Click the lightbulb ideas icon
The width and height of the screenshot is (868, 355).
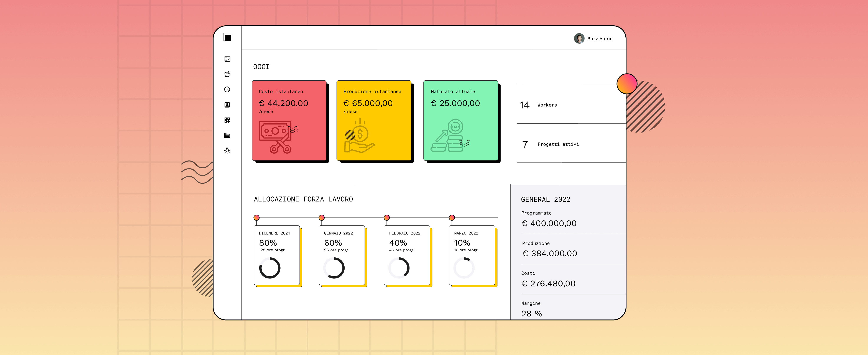click(227, 151)
